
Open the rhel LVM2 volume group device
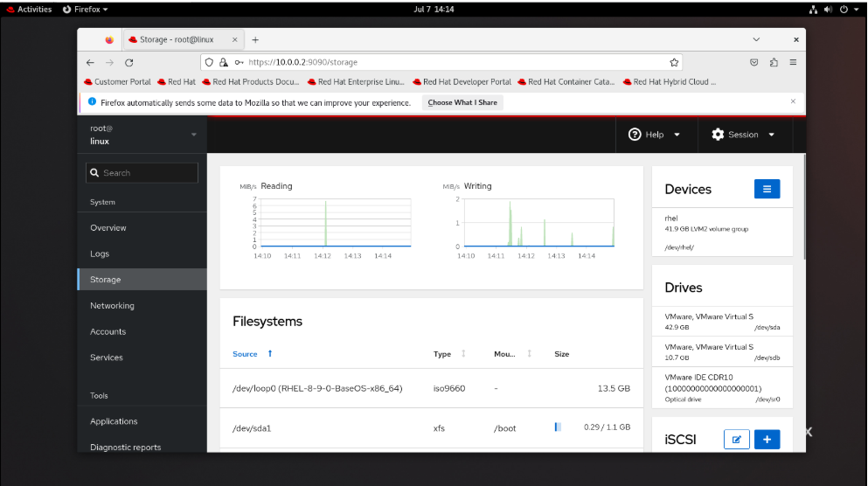tap(722, 233)
